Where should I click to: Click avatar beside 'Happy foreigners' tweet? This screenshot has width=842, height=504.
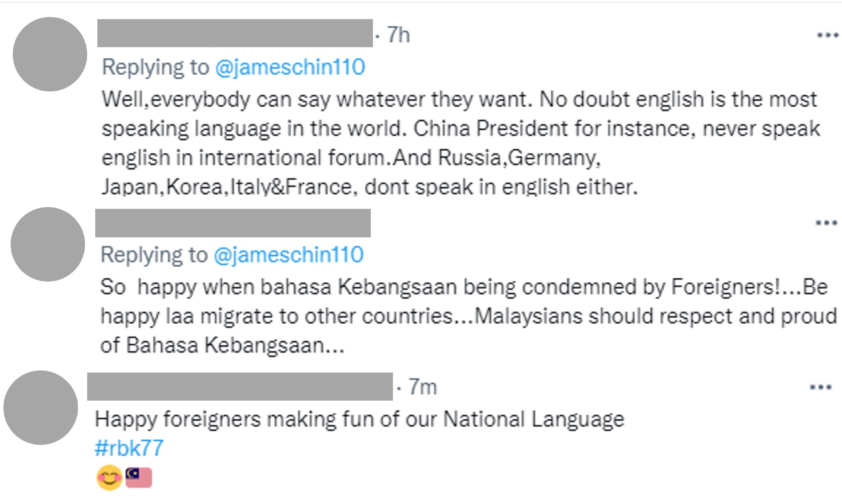click(x=40, y=407)
